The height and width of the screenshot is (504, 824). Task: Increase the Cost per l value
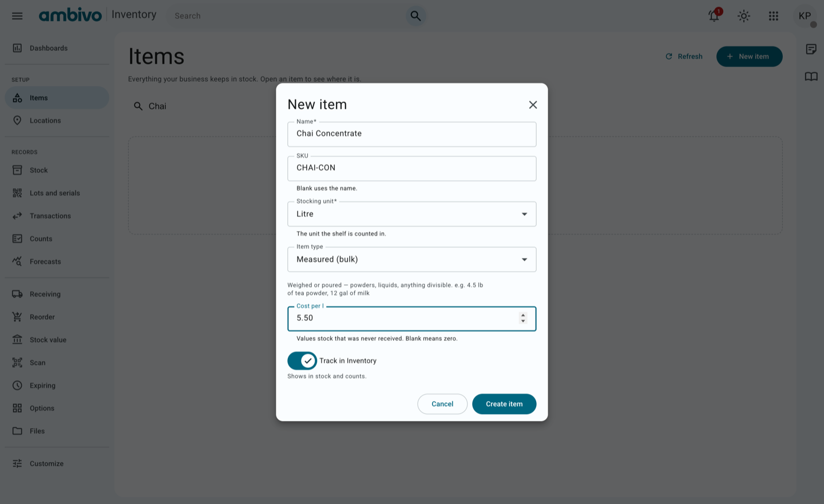point(523,315)
